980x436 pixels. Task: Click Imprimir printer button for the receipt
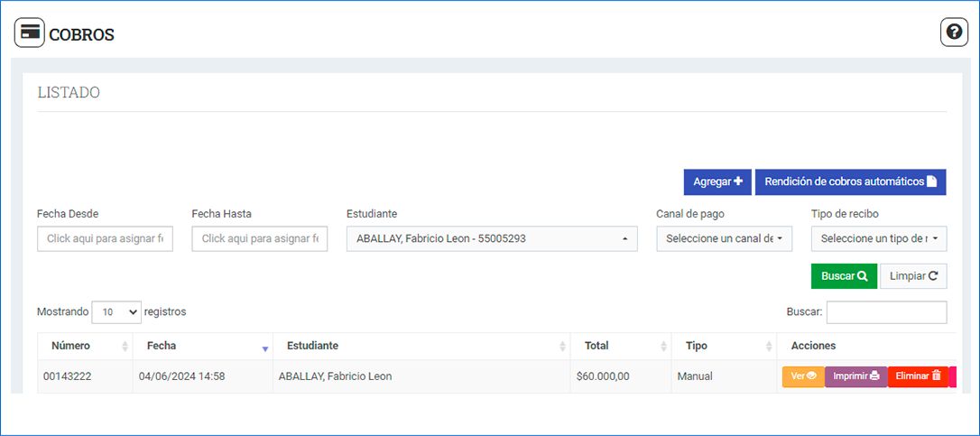point(855,376)
